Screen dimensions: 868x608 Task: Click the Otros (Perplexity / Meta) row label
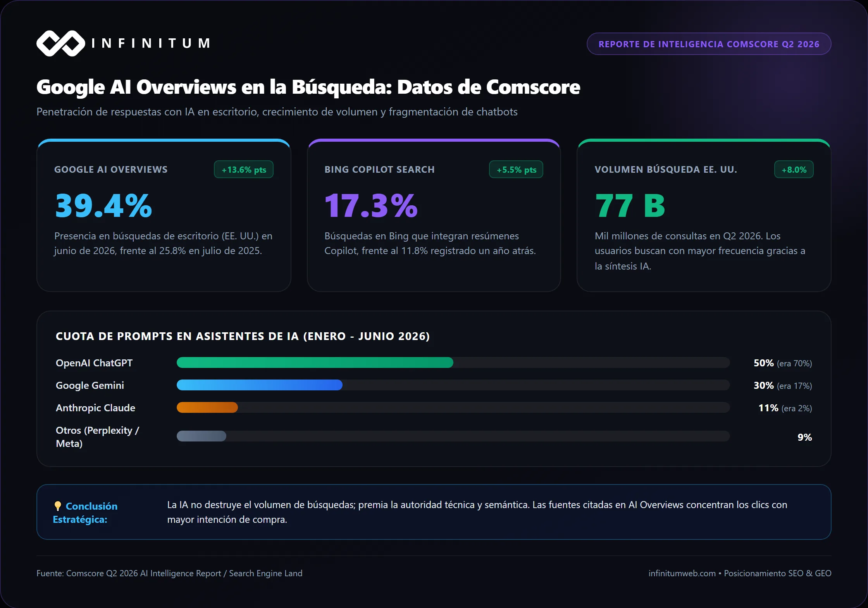(x=98, y=437)
